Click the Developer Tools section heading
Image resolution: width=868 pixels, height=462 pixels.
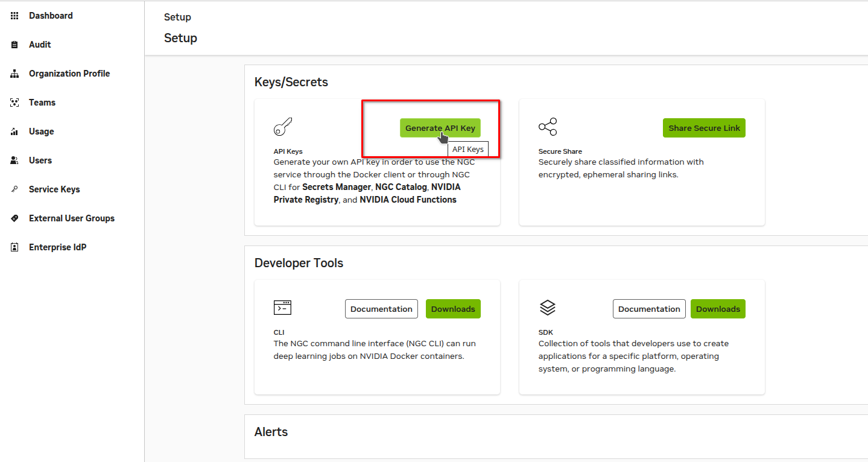click(299, 263)
